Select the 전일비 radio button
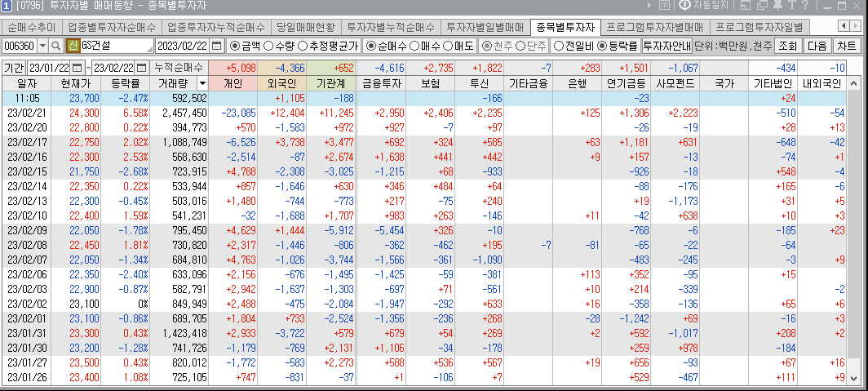The image size is (868, 391). pyautogui.click(x=559, y=46)
